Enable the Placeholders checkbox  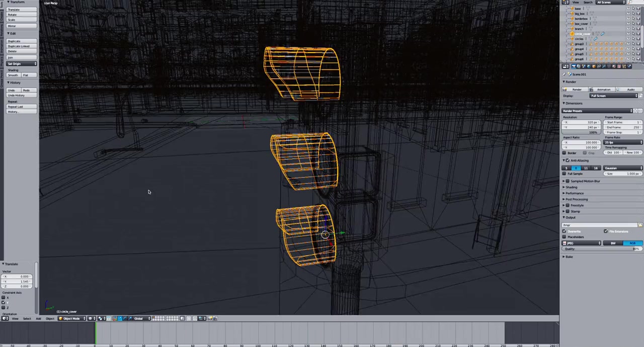[x=565, y=237]
